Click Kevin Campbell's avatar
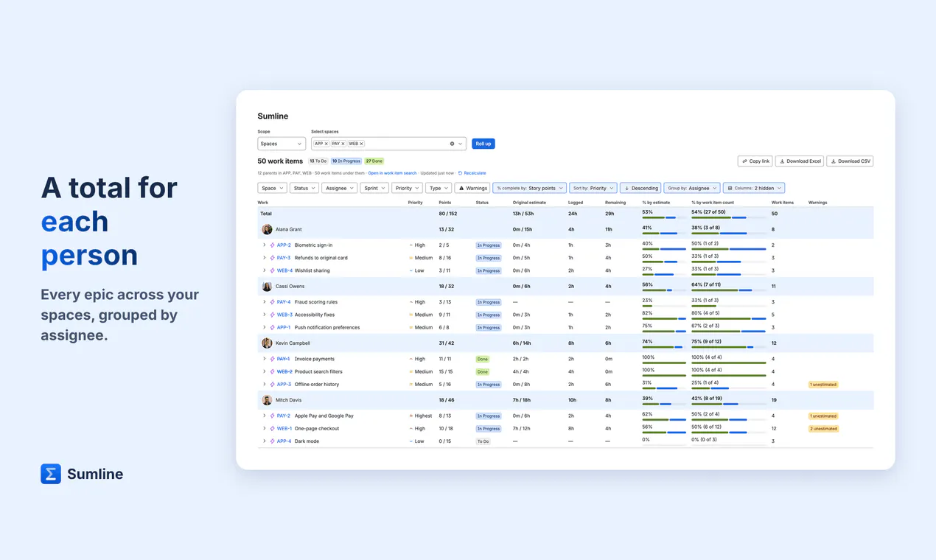Image resolution: width=936 pixels, height=560 pixels. click(x=267, y=343)
